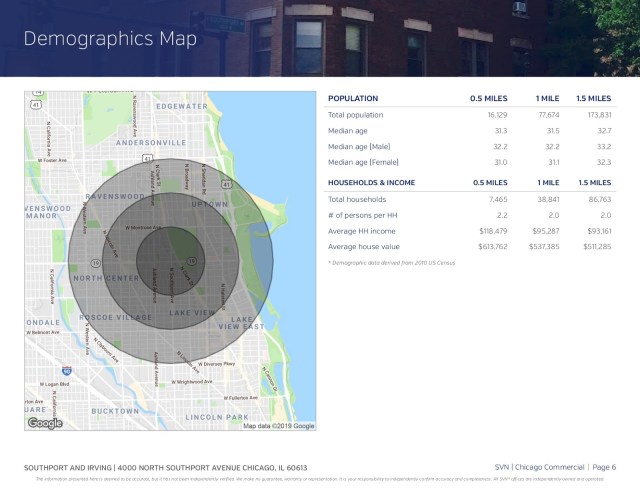Select the HOUSEHOLDS & INCOME table header
Viewport: 640px width, 494px height.
click(x=383, y=183)
